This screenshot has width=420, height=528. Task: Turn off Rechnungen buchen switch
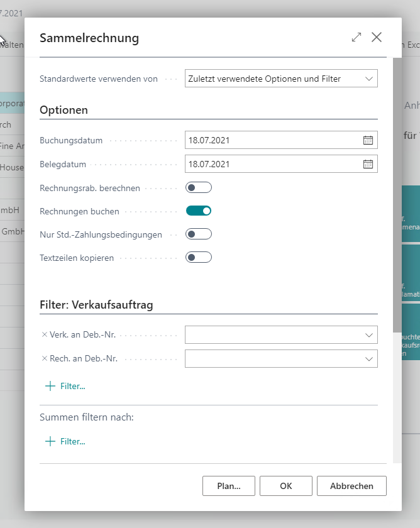199,211
